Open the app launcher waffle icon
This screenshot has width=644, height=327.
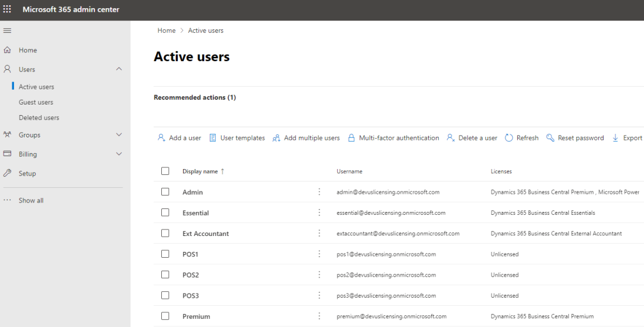[x=8, y=9]
